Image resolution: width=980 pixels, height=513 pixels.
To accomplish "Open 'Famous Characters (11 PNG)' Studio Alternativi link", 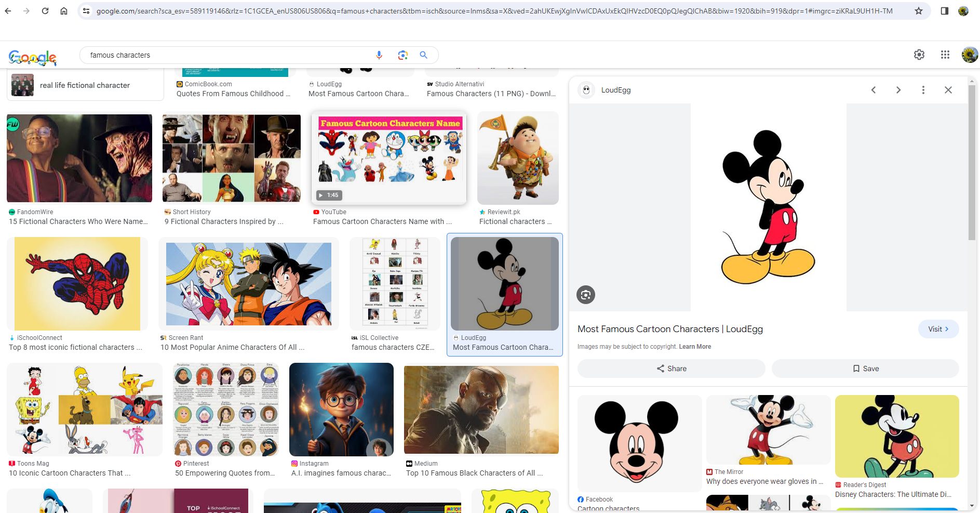I will [491, 94].
